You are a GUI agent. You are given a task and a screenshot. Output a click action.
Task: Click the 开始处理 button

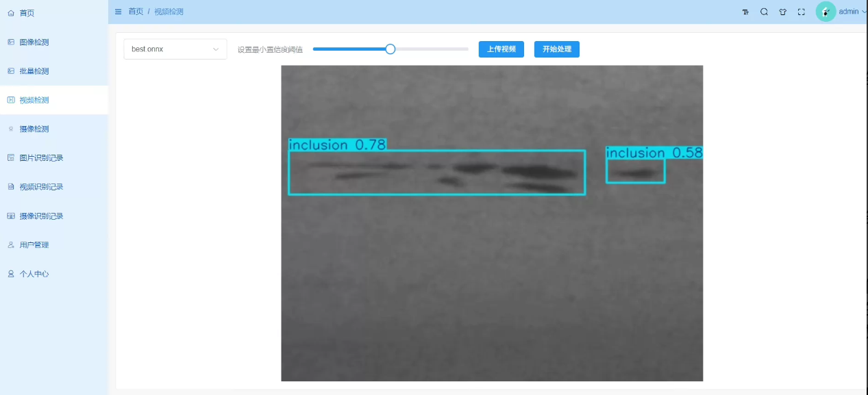(x=557, y=49)
